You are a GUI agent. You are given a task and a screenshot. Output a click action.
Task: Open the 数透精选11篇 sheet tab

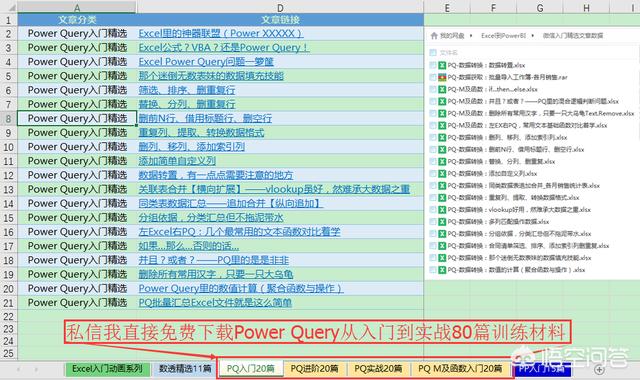[185, 369]
